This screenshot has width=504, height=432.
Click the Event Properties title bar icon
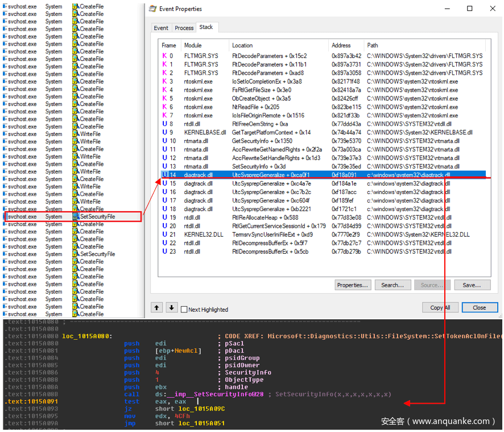pos(152,9)
